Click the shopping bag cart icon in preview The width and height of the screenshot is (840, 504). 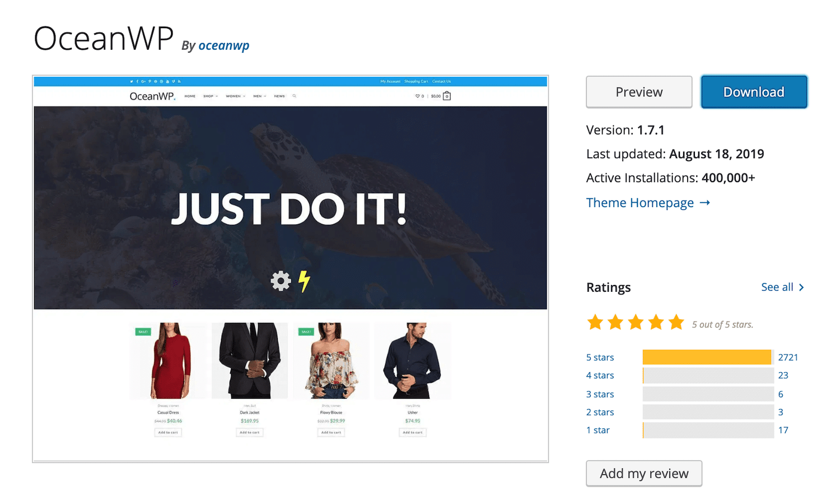point(447,96)
